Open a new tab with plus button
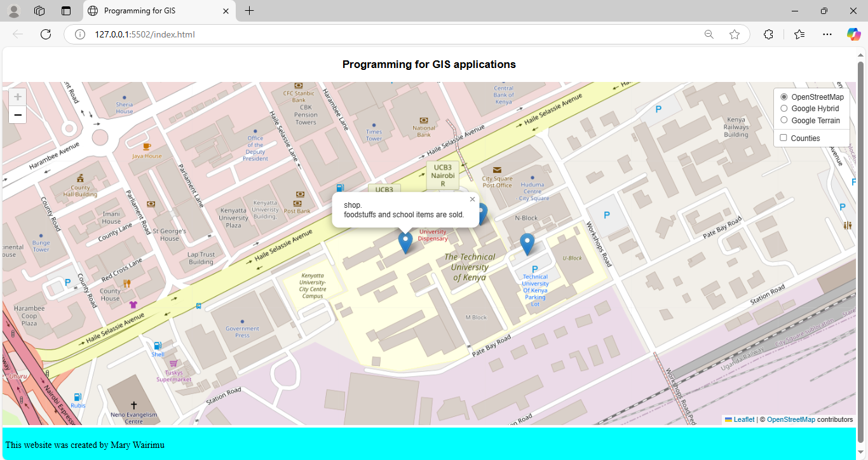Image resolution: width=868 pixels, height=460 pixels. pos(249,11)
